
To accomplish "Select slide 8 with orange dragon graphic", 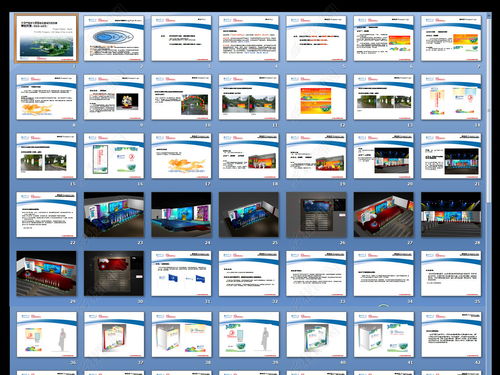I will tap(46, 97).
